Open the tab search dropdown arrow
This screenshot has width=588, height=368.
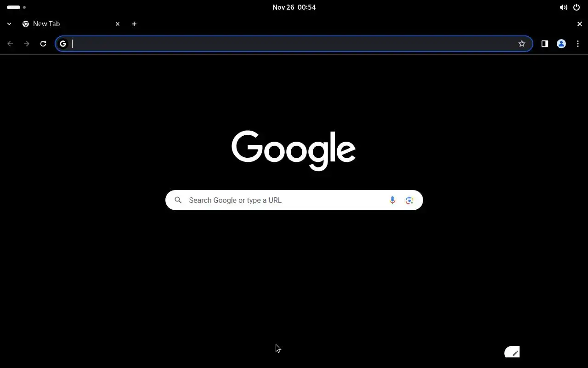pyautogui.click(x=9, y=24)
